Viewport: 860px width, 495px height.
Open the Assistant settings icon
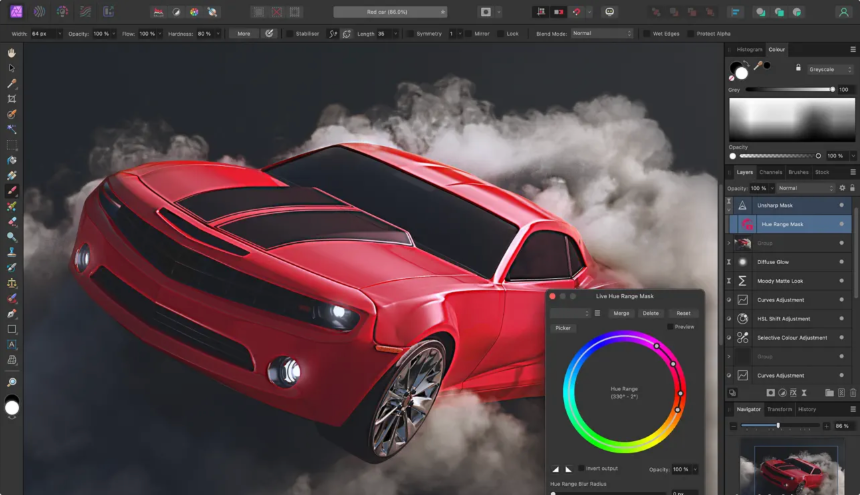click(609, 12)
